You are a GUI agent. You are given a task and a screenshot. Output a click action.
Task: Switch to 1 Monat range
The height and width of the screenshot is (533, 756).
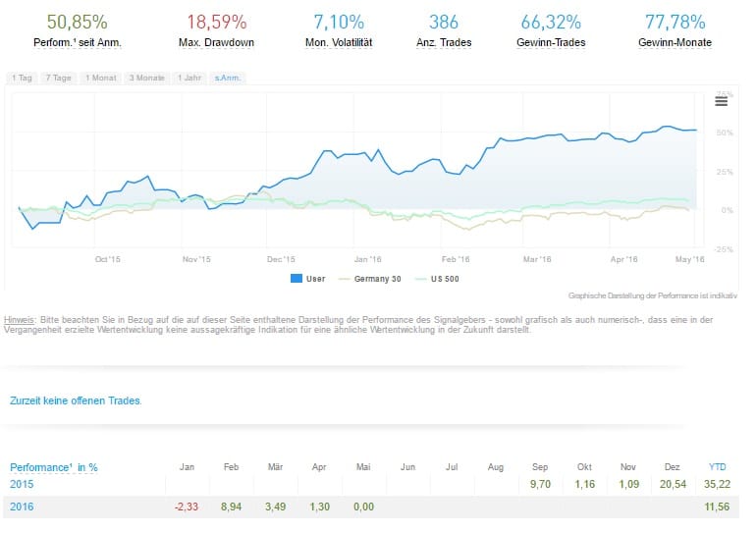point(103,78)
